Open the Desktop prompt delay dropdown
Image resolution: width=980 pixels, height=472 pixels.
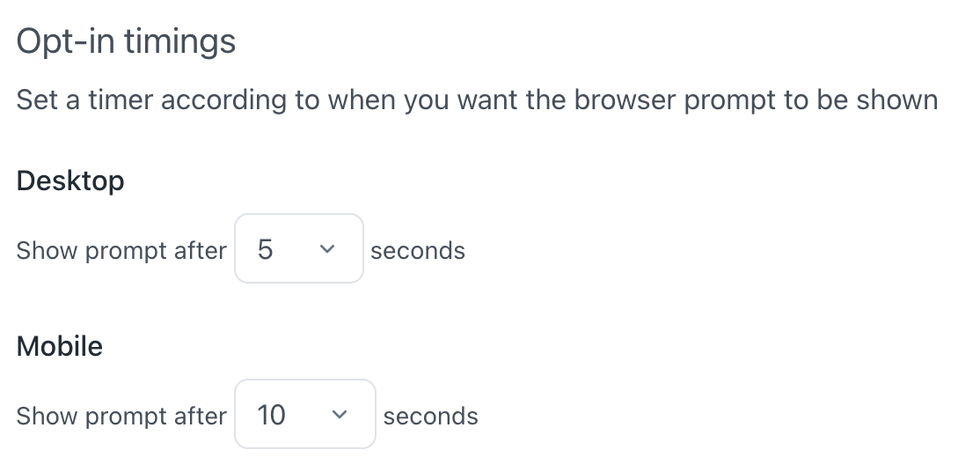tap(298, 249)
